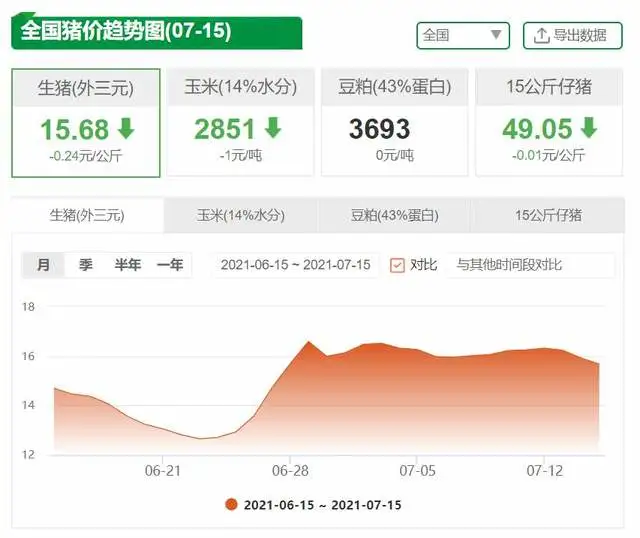Click the green down arrow next to 49.05
Image resolution: width=640 pixels, height=538 pixels.
[589, 127]
